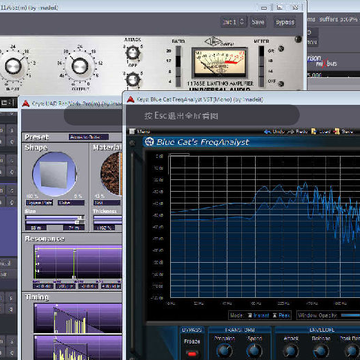
Task: Click the Precision knob
Action: [x=224, y=351]
